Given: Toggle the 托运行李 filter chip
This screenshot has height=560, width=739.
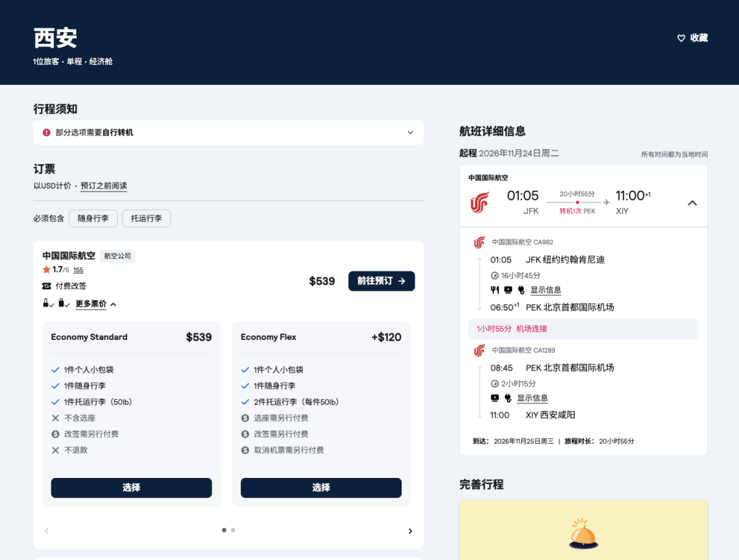Looking at the screenshot, I should click(x=146, y=219).
